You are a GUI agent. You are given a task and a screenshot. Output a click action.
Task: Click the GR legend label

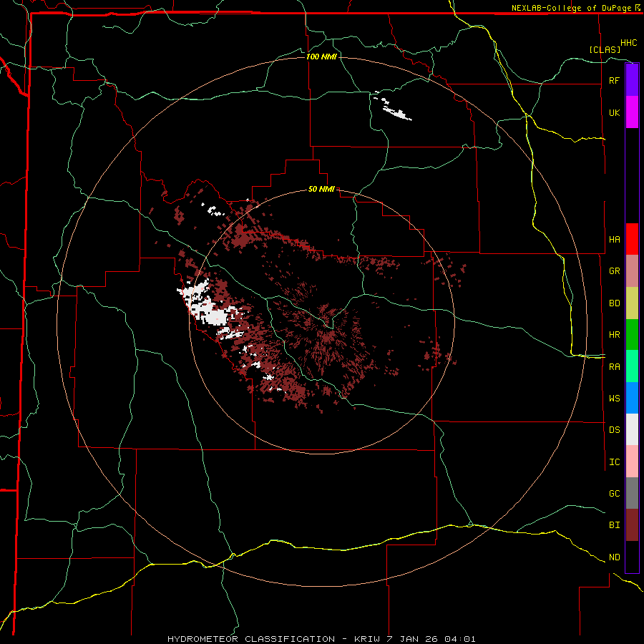pyautogui.click(x=614, y=271)
